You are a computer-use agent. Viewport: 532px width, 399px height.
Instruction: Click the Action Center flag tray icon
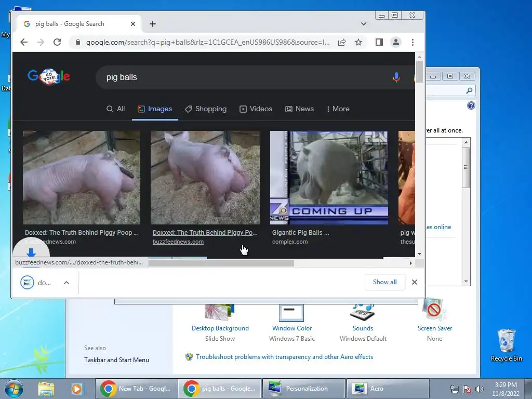point(467,389)
